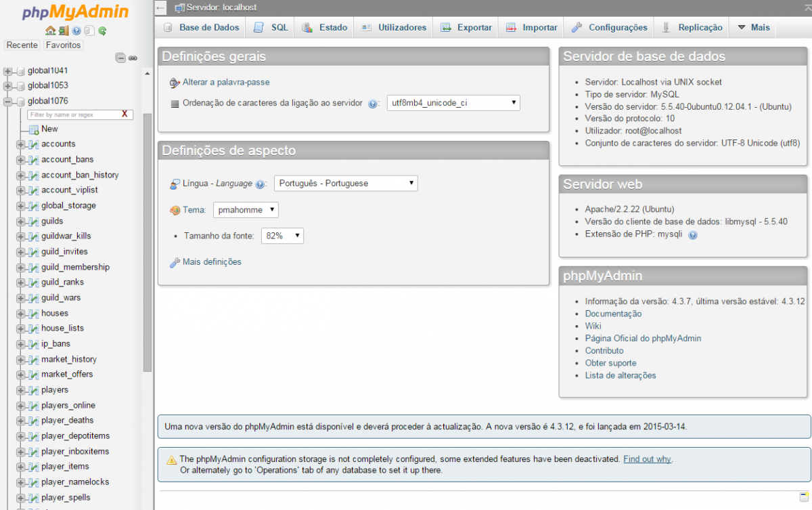The height and width of the screenshot is (510, 812).
Task: Open the Exportar tab
Action: pos(466,28)
